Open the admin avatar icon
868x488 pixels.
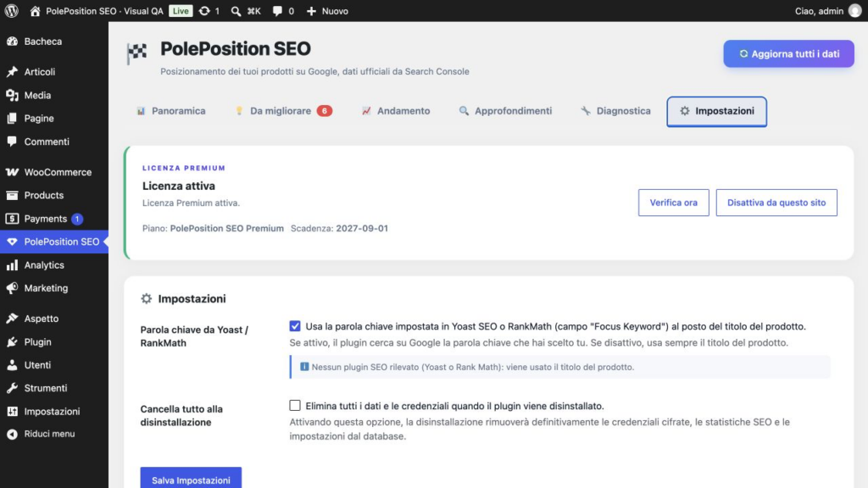[x=855, y=11]
